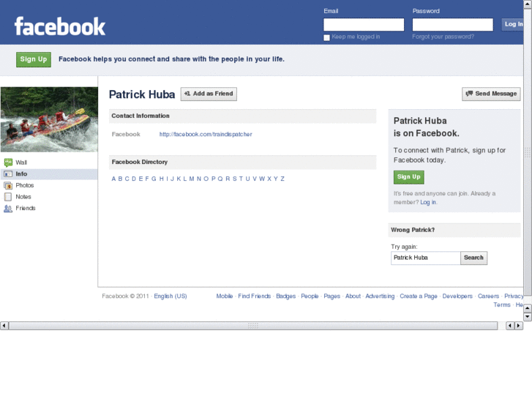
Task: Click the English (US) language link
Action: [x=171, y=296]
